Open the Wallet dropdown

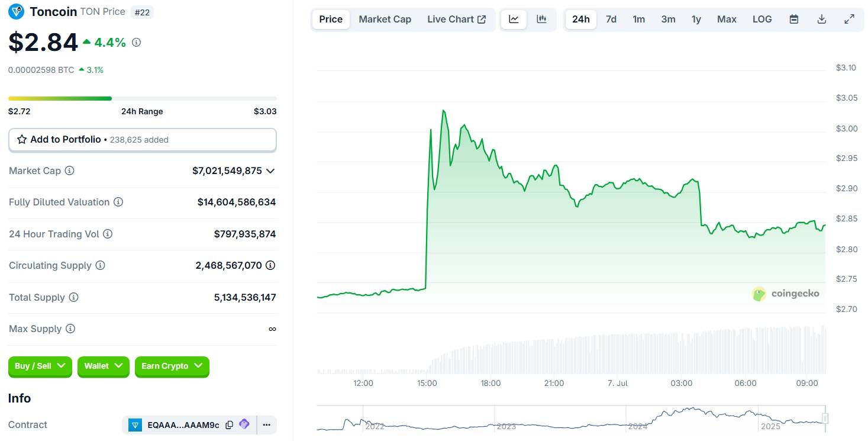point(104,366)
